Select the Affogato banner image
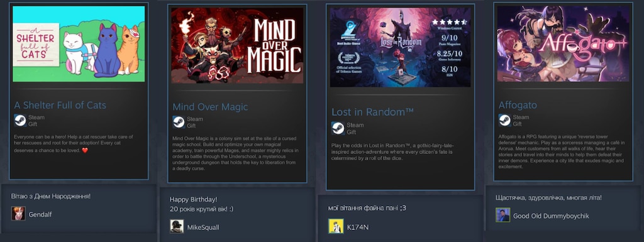The height and width of the screenshot is (242, 644). tap(563, 43)
